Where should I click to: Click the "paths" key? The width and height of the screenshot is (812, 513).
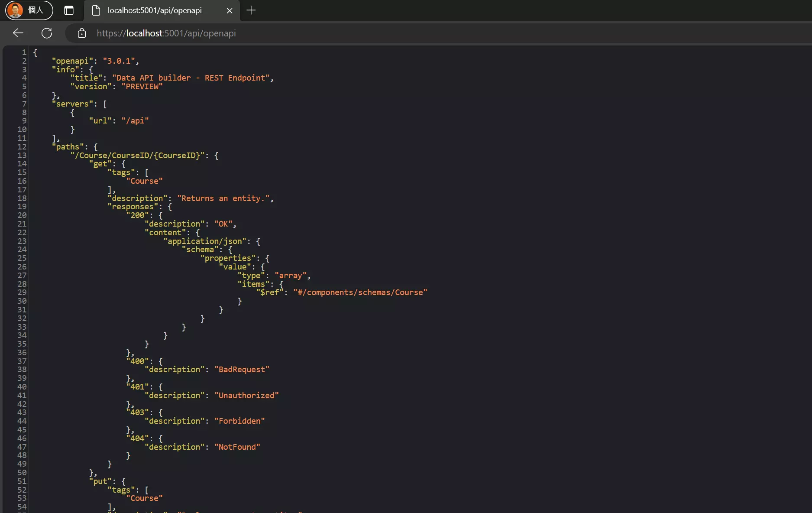click(x=68, y=147)
